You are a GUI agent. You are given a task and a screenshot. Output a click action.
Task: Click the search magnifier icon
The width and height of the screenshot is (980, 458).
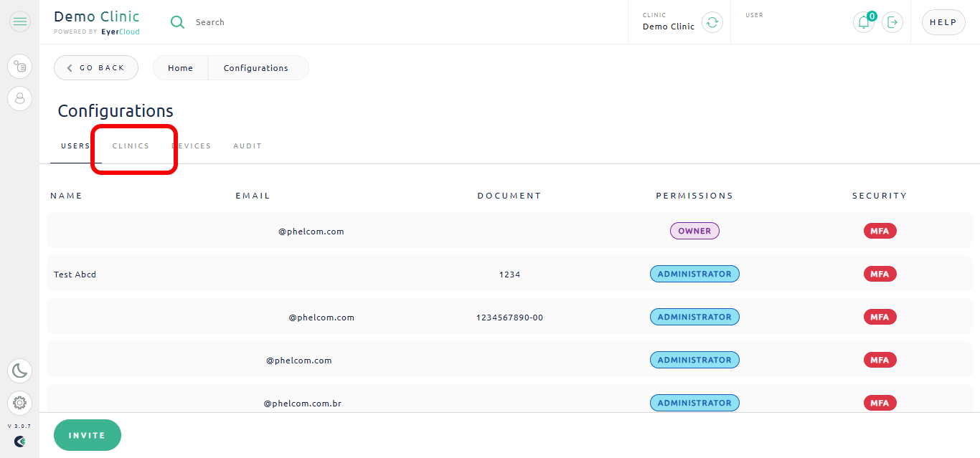coord(177,22)
